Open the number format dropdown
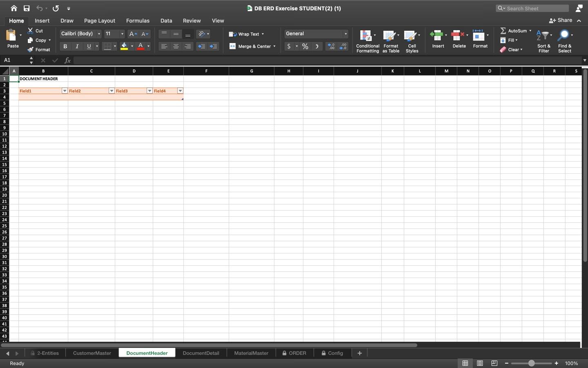588x368 pixels. pos(345,34)
